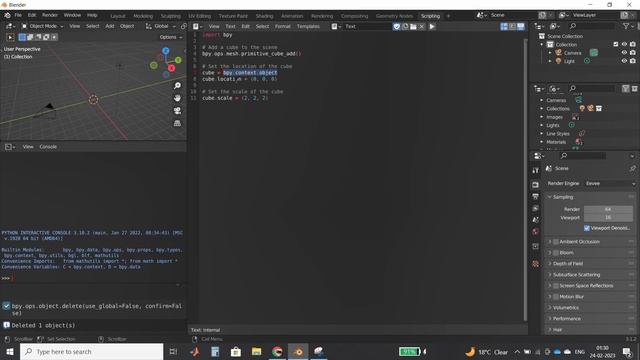Exclude Collection using its checkbox

tap(616, 44)
